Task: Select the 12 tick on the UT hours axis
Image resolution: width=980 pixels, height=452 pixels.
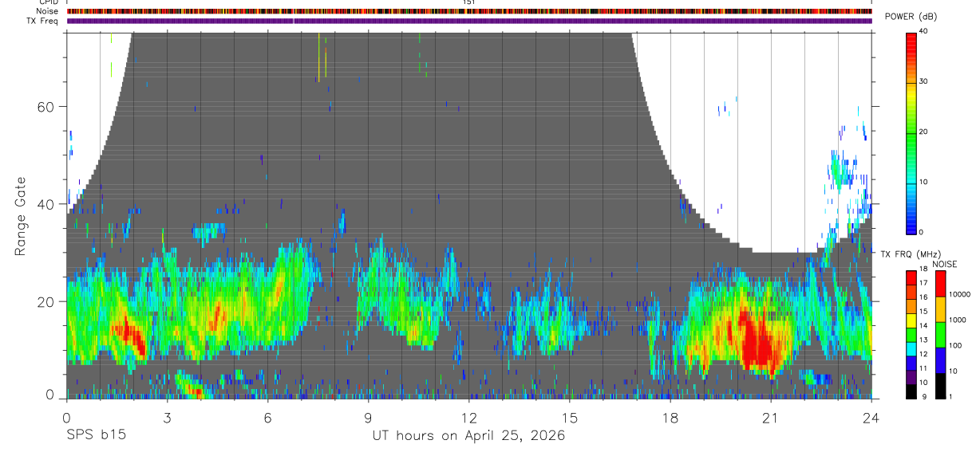Action: point(468,417)
